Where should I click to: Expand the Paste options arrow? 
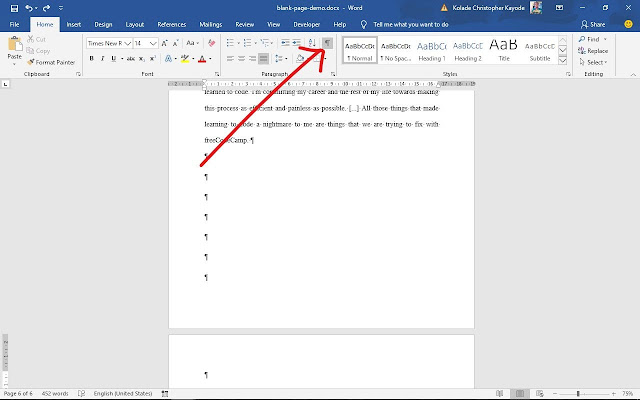[15, 64]
